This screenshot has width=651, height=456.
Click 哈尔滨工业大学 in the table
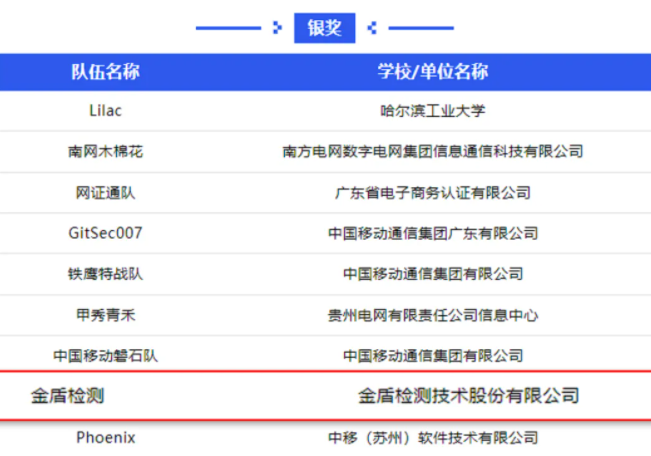point(432,110)
